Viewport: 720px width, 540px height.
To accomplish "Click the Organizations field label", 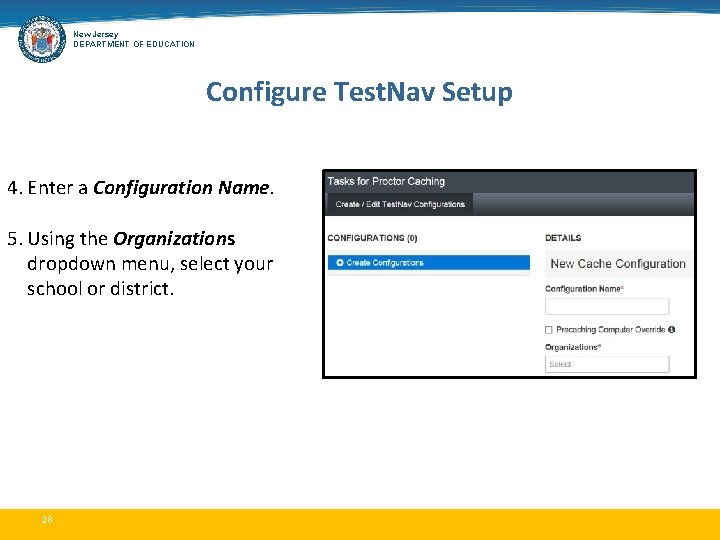I will coord(573,347).
